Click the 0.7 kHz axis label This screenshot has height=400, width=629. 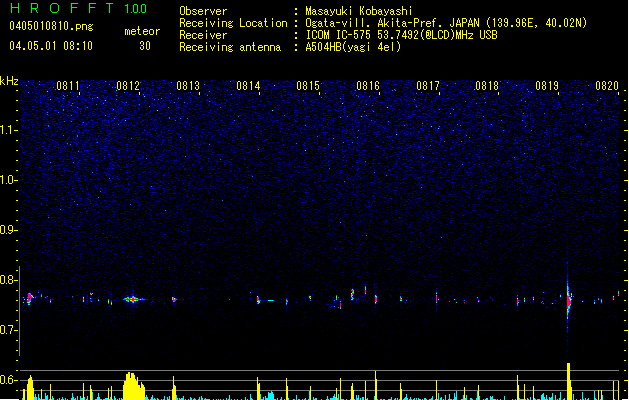point(8,330)
